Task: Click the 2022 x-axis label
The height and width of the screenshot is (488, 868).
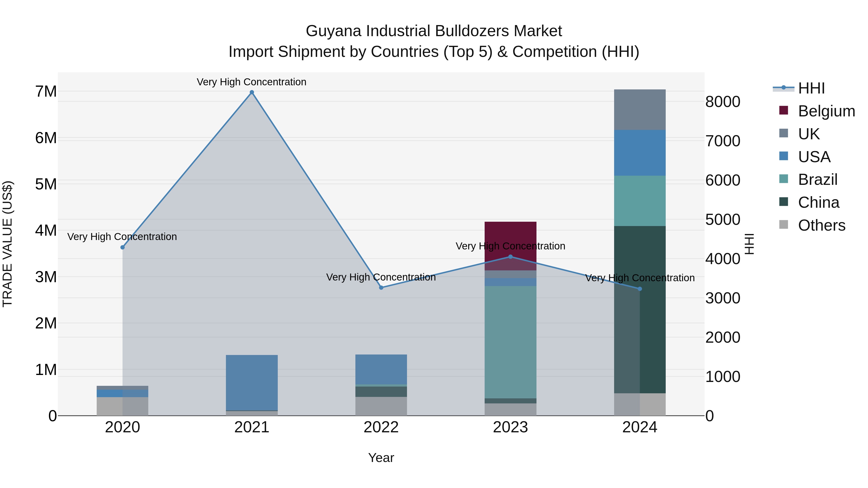Action: click(x=381, y=427)
